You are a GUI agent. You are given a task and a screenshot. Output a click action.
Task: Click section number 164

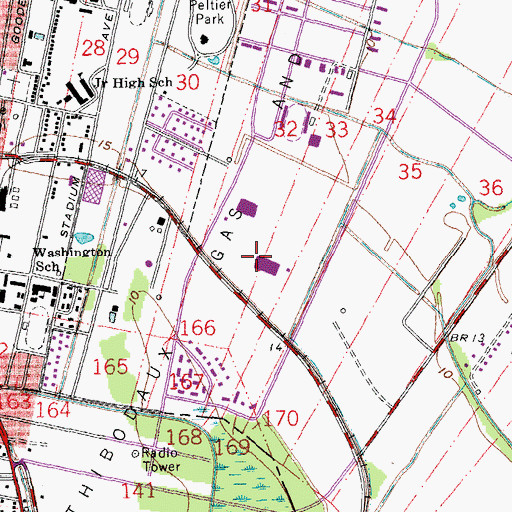point(53,410)
